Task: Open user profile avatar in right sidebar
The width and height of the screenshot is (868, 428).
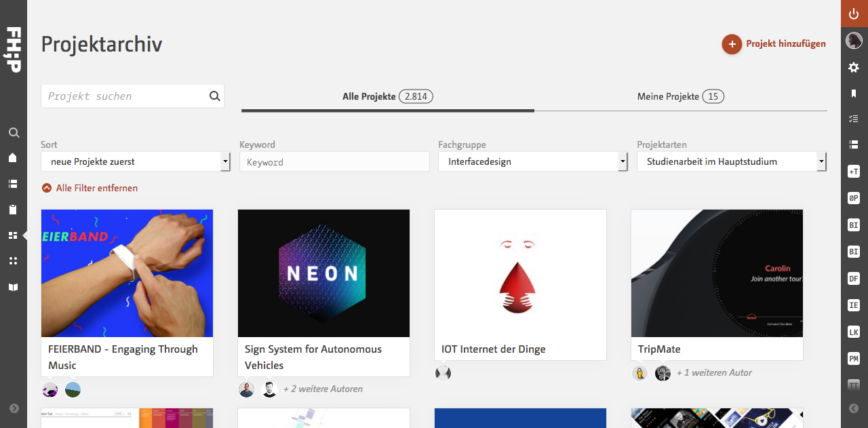Action: [x=854, y=41]
